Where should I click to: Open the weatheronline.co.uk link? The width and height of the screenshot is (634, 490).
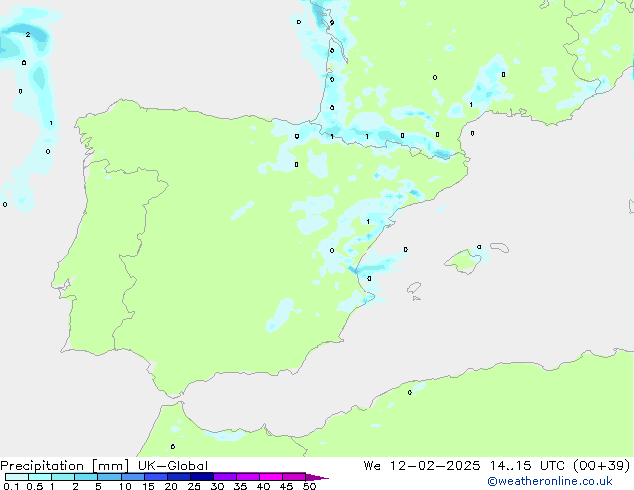[550, 481]
